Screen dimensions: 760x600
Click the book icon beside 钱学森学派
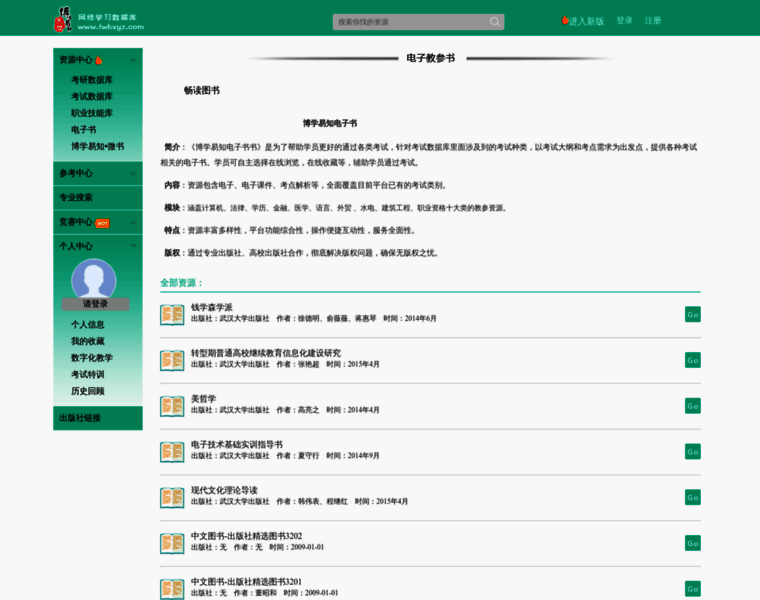[x=172, y=315]
